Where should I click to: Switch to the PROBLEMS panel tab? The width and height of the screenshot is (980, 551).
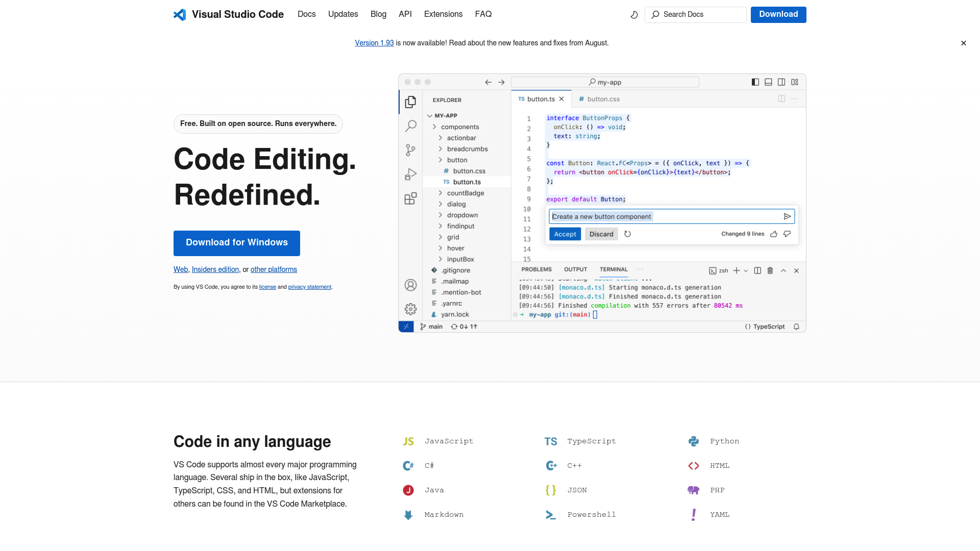click(536, 269)
